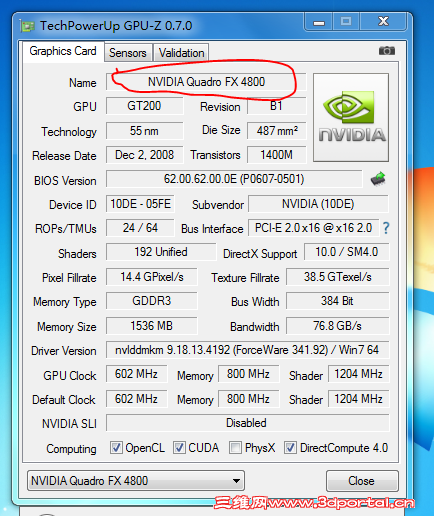Click the Bandwidth value 76.8 GB/s
Image resolution: width=434 pixels, height=516 pixels.
pyautogui.click(x=337, y=326)
